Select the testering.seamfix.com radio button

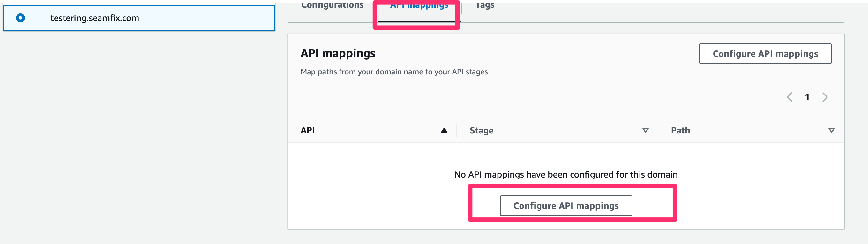[20, 18]
